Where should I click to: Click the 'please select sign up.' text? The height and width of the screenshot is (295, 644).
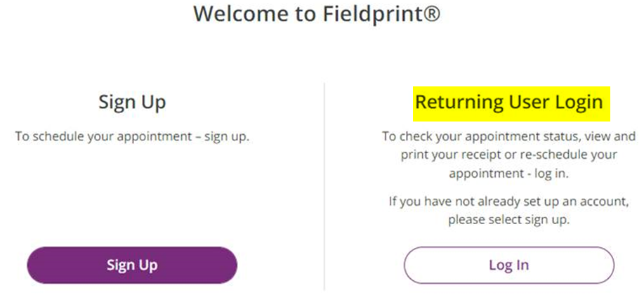point(508,220)
